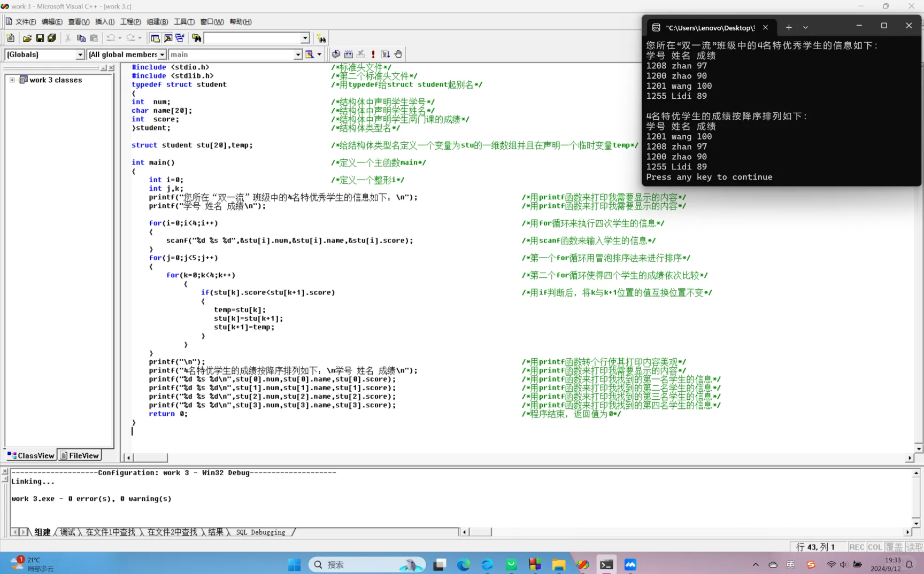Open a new tab in the console window
This screenshot has height=574, width=924.
789,27
